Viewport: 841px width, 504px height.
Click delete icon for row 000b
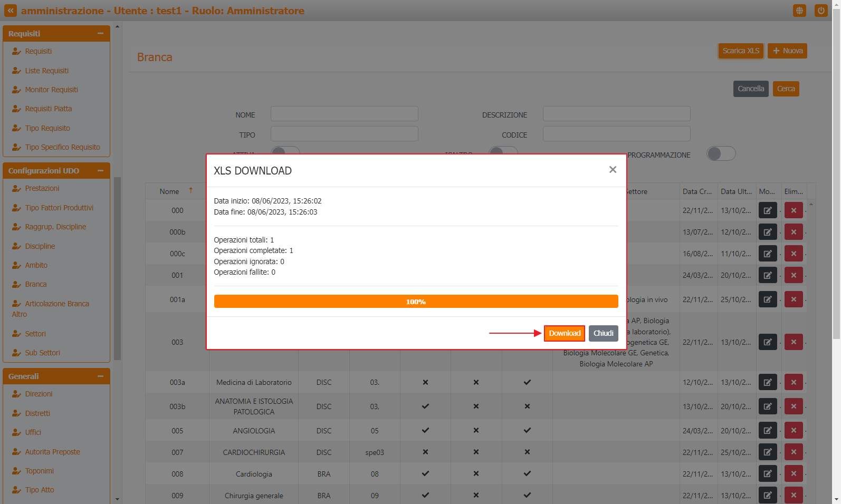pos(794,232)
